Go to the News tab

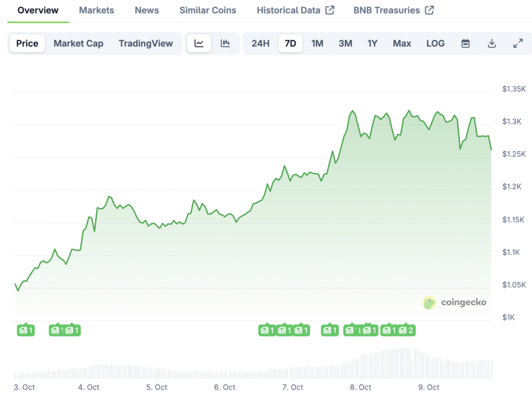point(147,10)
